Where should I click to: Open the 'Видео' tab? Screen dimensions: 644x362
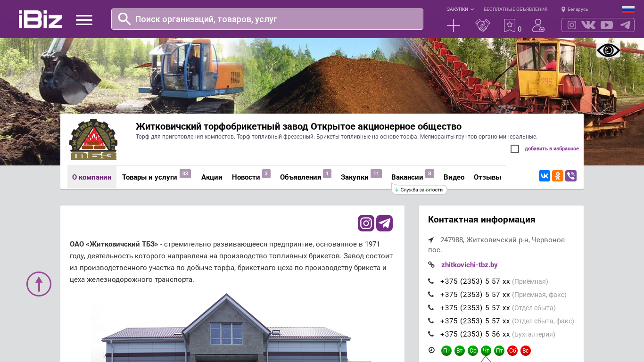[x=454, y=177]
